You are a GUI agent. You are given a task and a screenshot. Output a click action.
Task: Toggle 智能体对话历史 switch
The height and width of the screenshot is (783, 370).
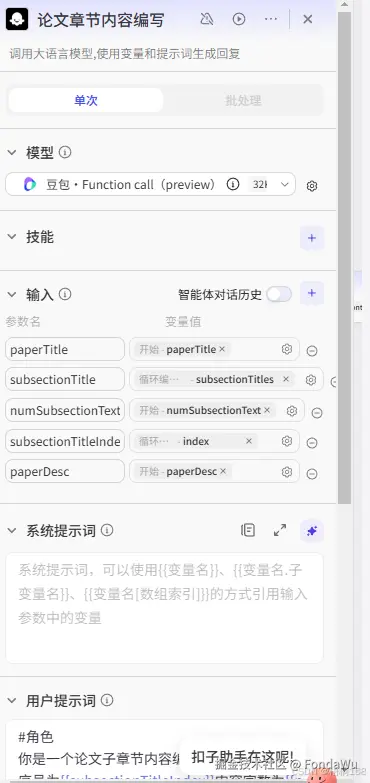[x=279, y=295]
